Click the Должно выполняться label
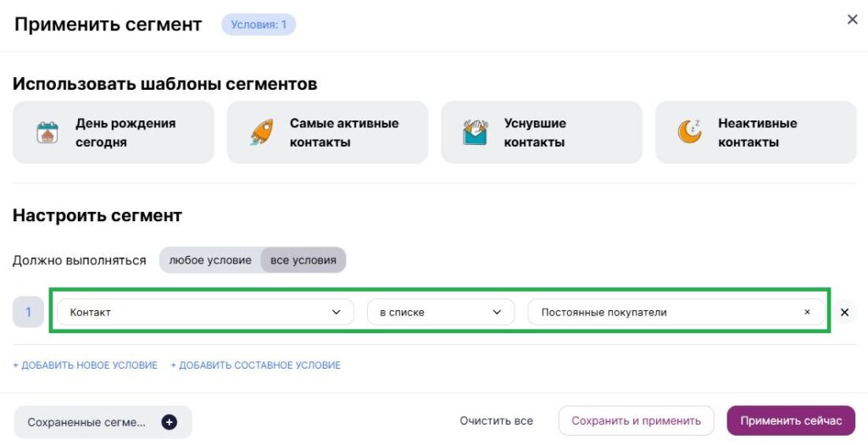This screenshot has height=445, width=868. [x=79, y=261]
